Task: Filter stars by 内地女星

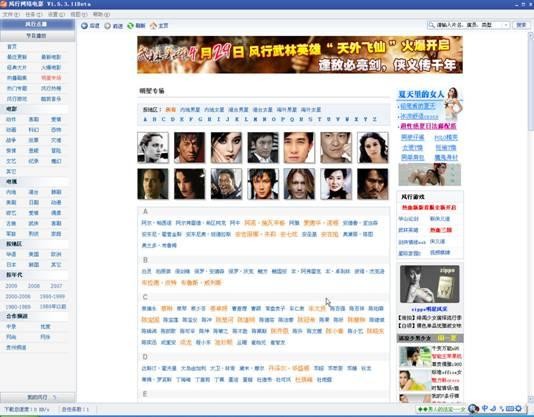Action: point(214,110)
